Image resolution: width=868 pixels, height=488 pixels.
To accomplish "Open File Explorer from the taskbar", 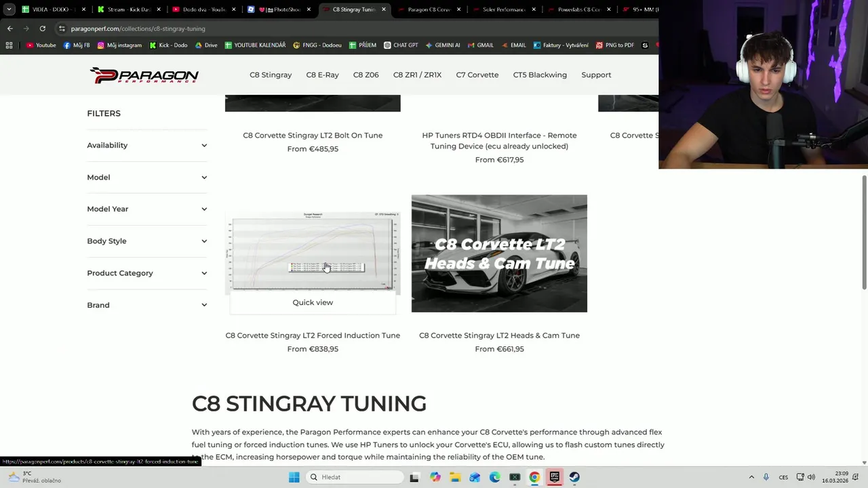I will 454,477.
